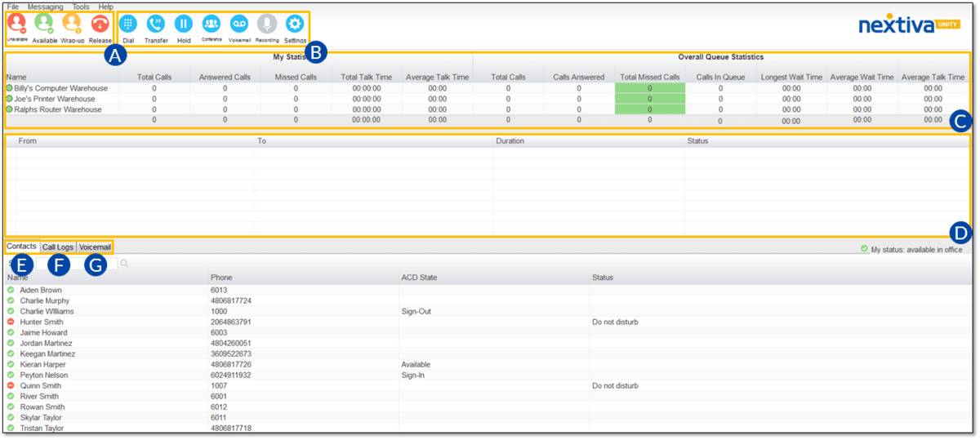The image size is (980, 440).
Task: Set ACD state to Available
Action: pos(45,24)
